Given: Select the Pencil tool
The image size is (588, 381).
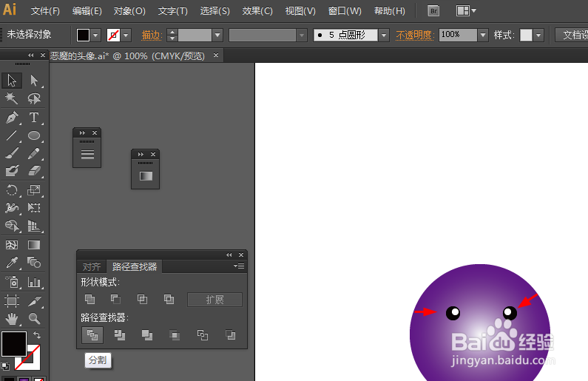Looking at the screenshot, I should pos(34,153).
